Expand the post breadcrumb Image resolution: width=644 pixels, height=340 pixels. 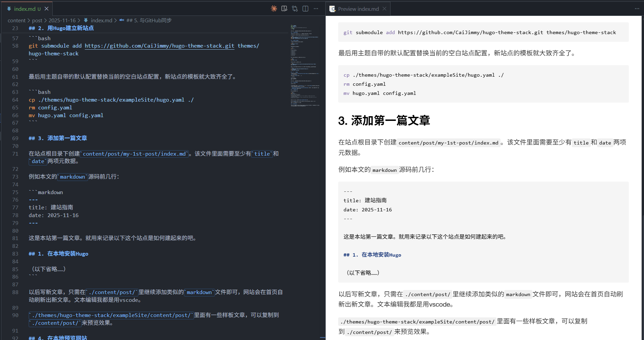click(x=37, y=20)
